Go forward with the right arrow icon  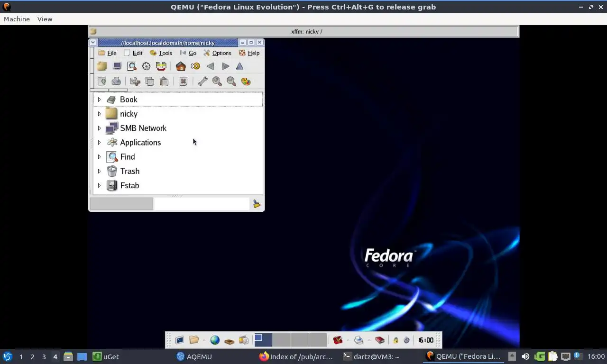[226, 66]
